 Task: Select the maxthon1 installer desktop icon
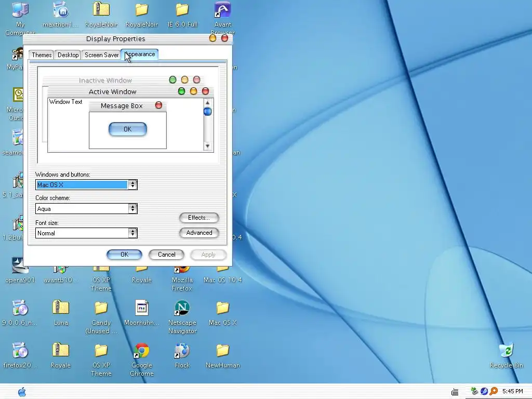tap(61, 10)
